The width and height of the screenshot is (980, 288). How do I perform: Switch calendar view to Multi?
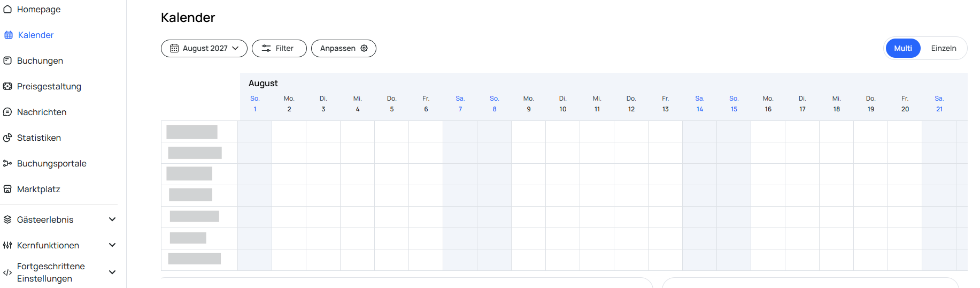tap(902, 48)
